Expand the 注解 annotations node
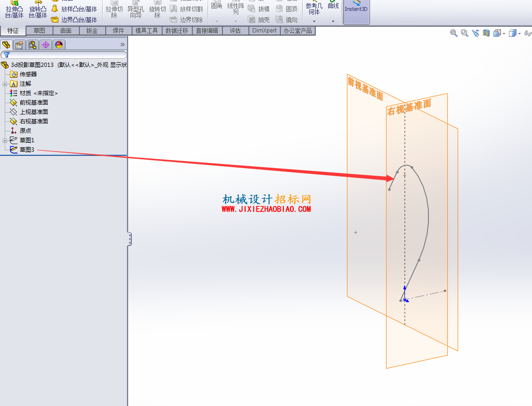Viewport: 532px width, 406px height. pyautogui.click(x=5, y=84)
